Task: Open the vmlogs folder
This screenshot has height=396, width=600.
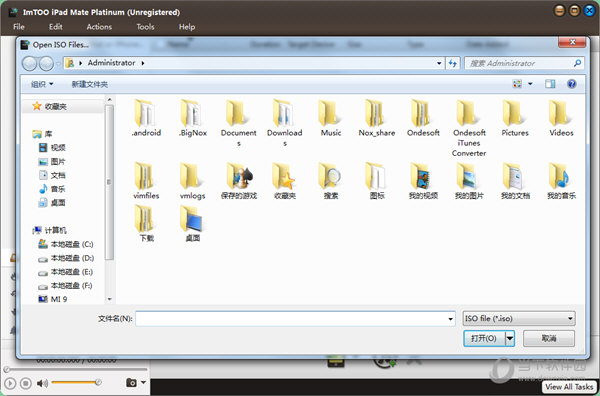Action: pyautogui.click(x=192, y=181)
